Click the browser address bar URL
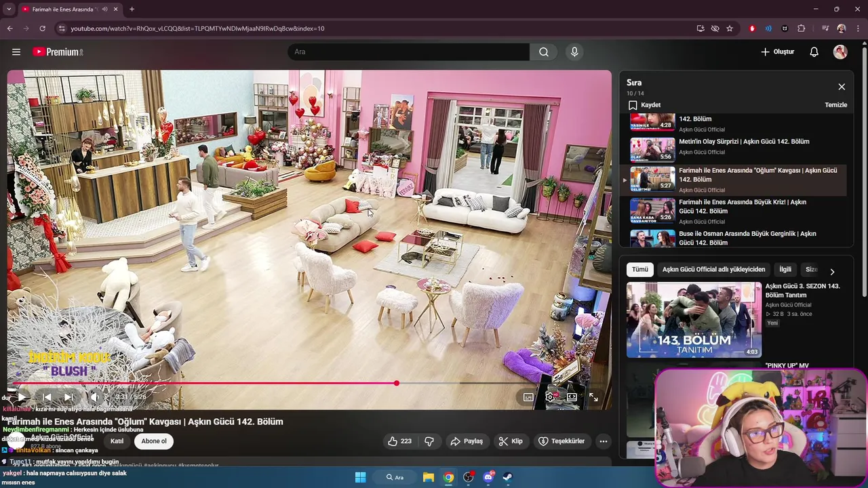The height and width of the screenshot is (488, 868). pos(197,28)
